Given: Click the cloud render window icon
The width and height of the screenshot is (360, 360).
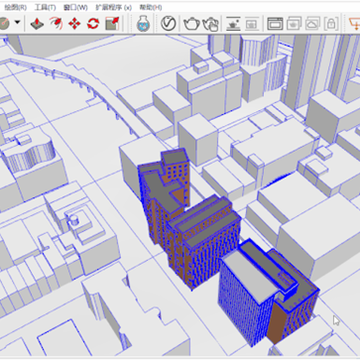Looking at the screenshot, I should pos(313,24).
